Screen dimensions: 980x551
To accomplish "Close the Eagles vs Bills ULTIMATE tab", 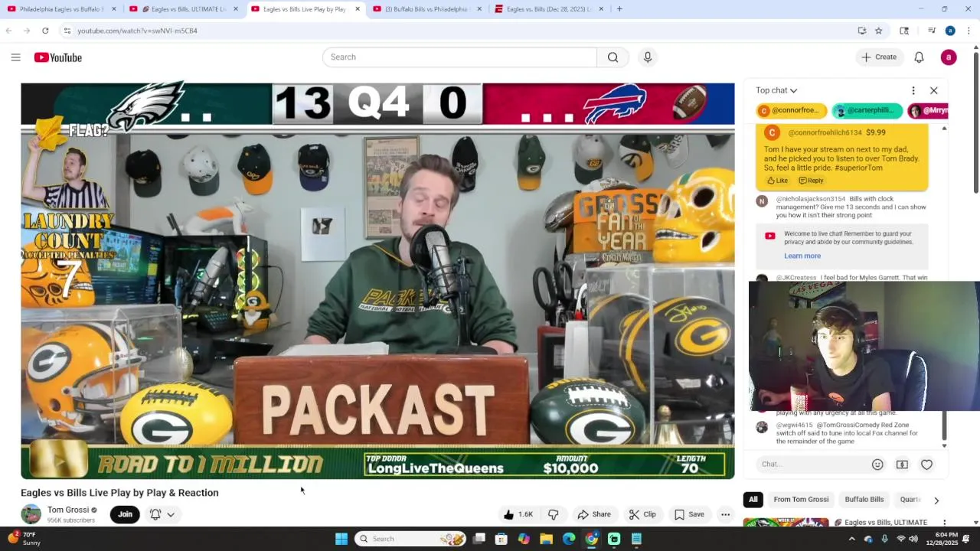I will (236, 9).
